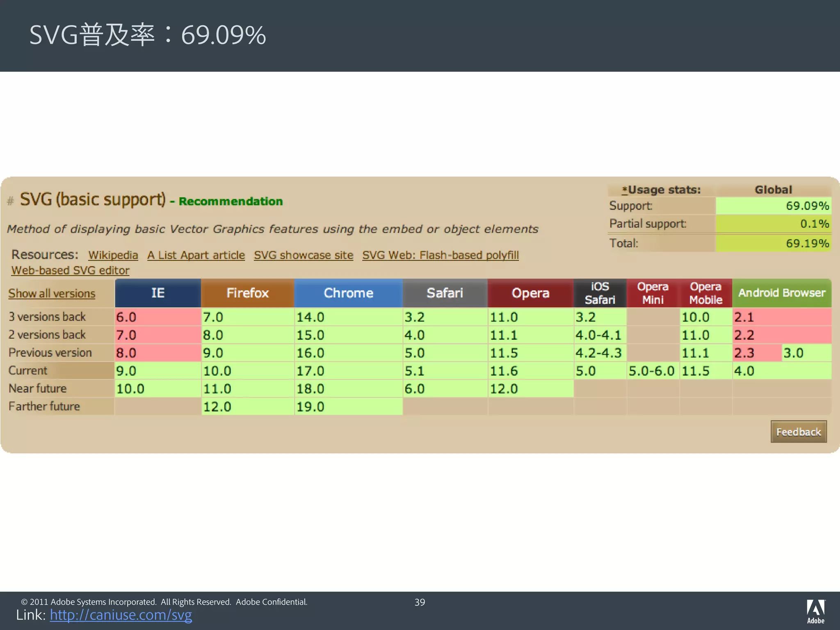
Task: Select the Firefox column header
Action: coord(248,293)
